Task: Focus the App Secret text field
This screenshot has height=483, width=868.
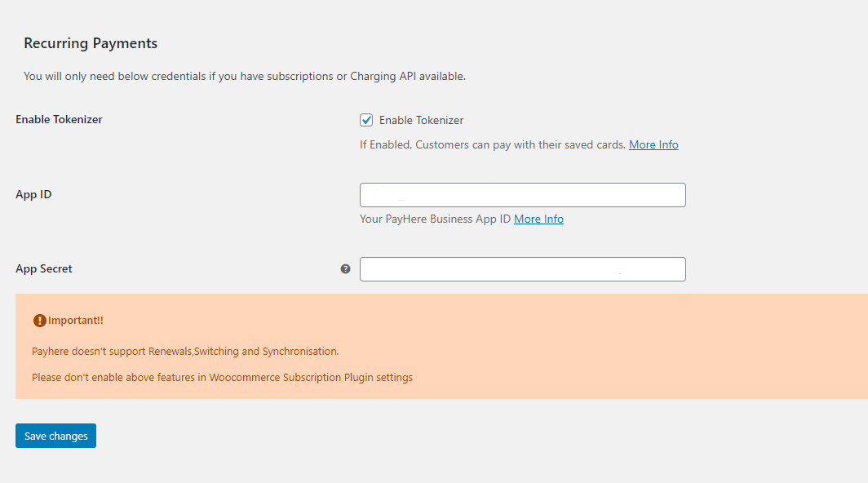Action: click(x=523, y=269)
